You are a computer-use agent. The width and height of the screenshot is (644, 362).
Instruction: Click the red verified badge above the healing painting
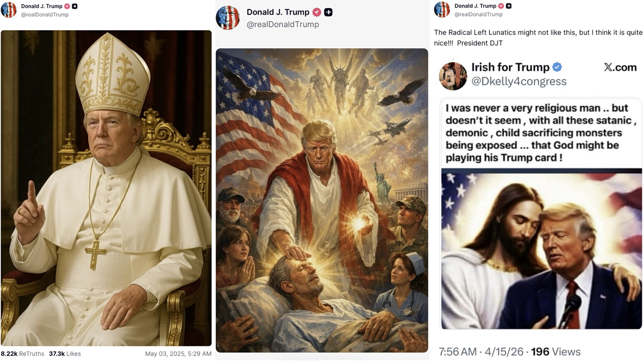(x=317, y=12)
